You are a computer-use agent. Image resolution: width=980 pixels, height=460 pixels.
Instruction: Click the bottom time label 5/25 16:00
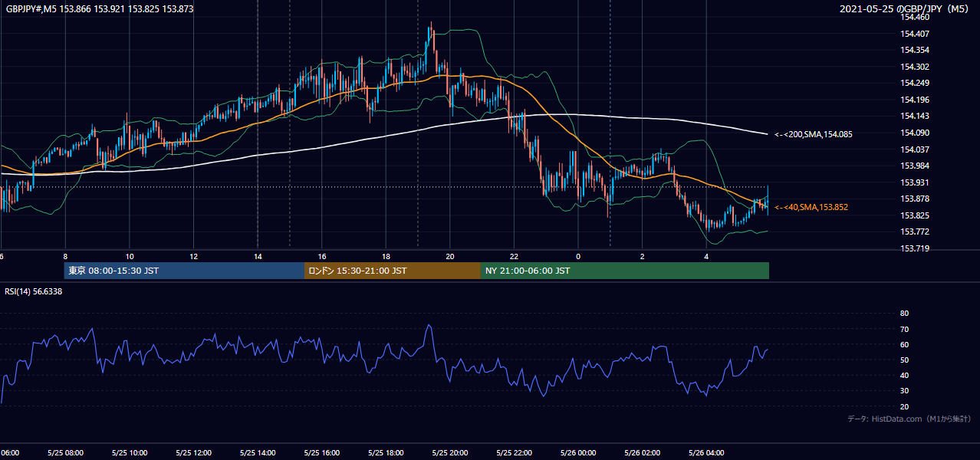[322, 453]
